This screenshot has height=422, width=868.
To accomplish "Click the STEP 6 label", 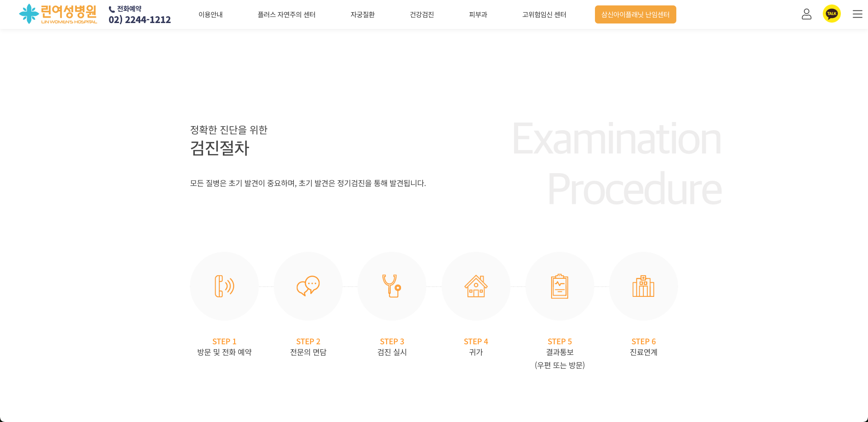I will point(643,342).
